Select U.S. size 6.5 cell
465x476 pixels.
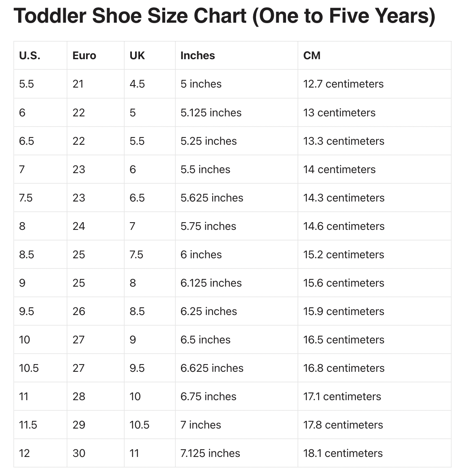(41, 141)
